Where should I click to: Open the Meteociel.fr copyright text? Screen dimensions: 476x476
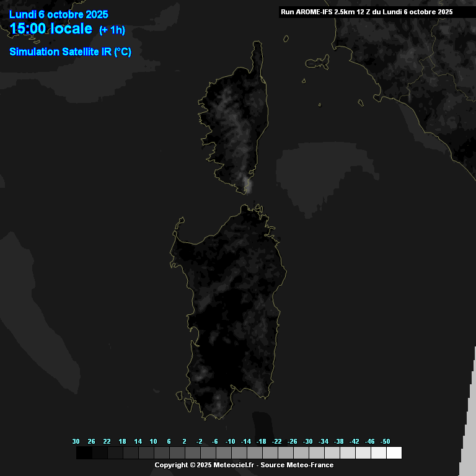[244, 465]
